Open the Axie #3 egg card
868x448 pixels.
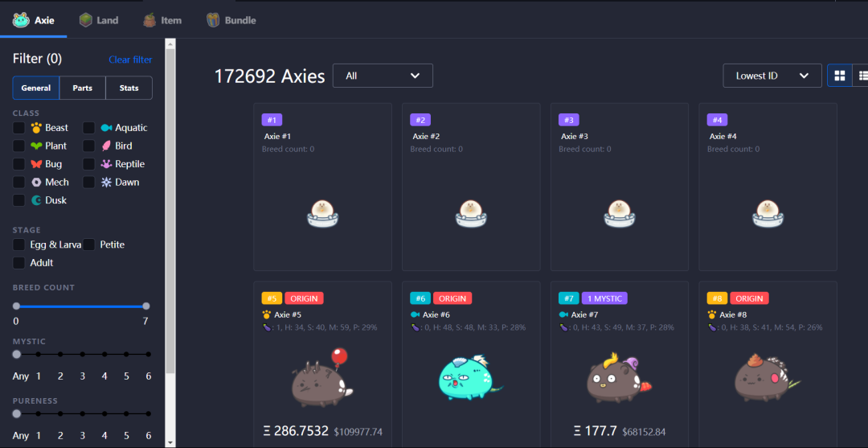click(620, 187)
